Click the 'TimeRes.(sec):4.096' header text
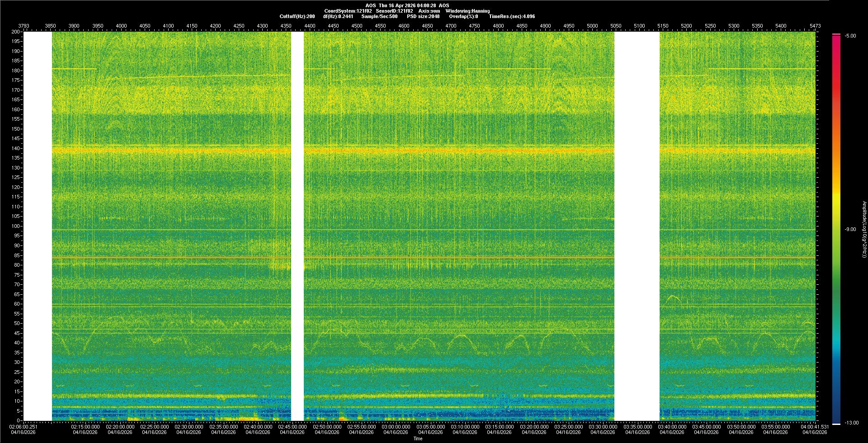868x443 pixels. point(512,16)
